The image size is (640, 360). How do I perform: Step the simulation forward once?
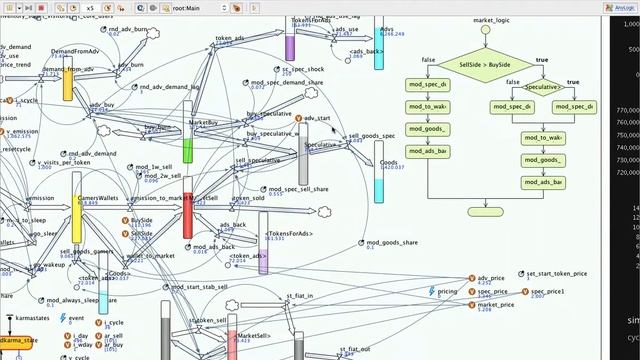pyautogui.click(x=29, y=8)
